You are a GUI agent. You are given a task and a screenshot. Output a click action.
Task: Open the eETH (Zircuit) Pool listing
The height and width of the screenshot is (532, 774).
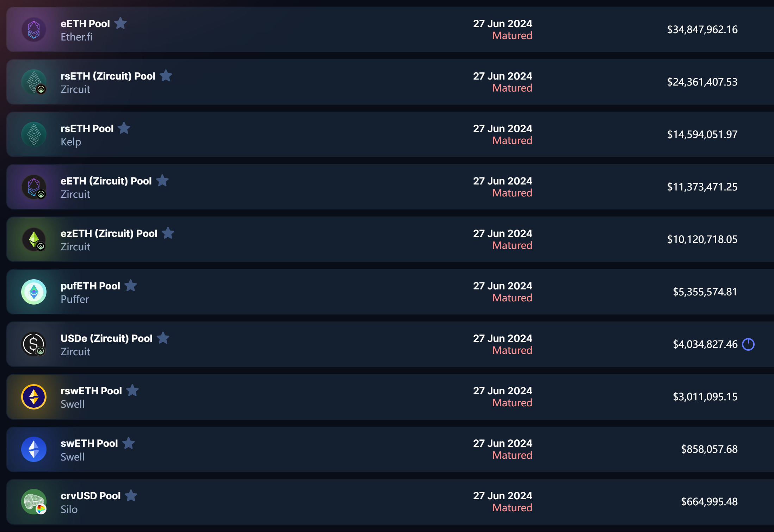click(106, 181)
